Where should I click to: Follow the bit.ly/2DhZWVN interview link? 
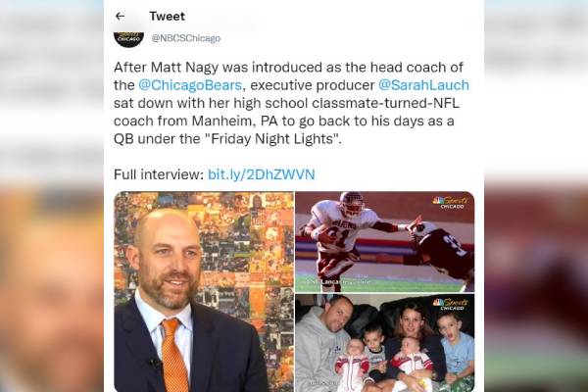click(261, 174)
